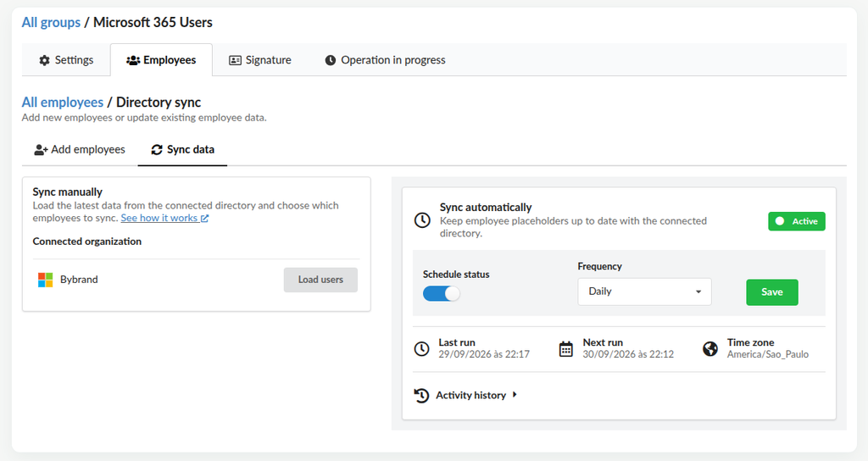The width and height of the screenshot is (868, 461).
Task: Click the Microsoft 365 Users breadcrumb title
Action: [x=153, y=23]
